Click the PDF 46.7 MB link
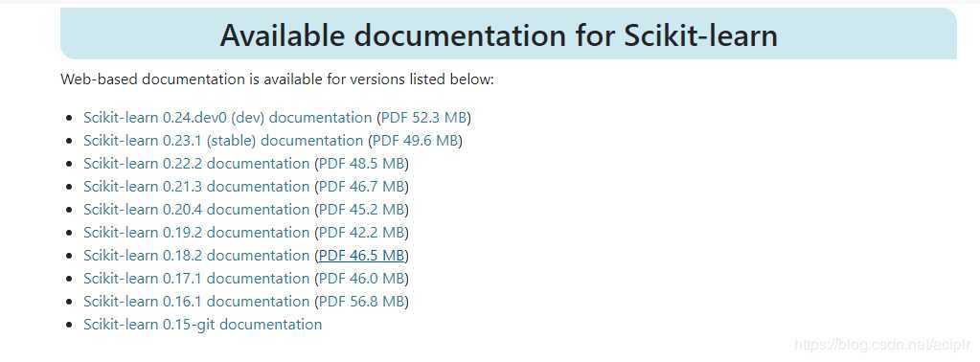The height and width of the screenshot is (362, 980). 362,187
